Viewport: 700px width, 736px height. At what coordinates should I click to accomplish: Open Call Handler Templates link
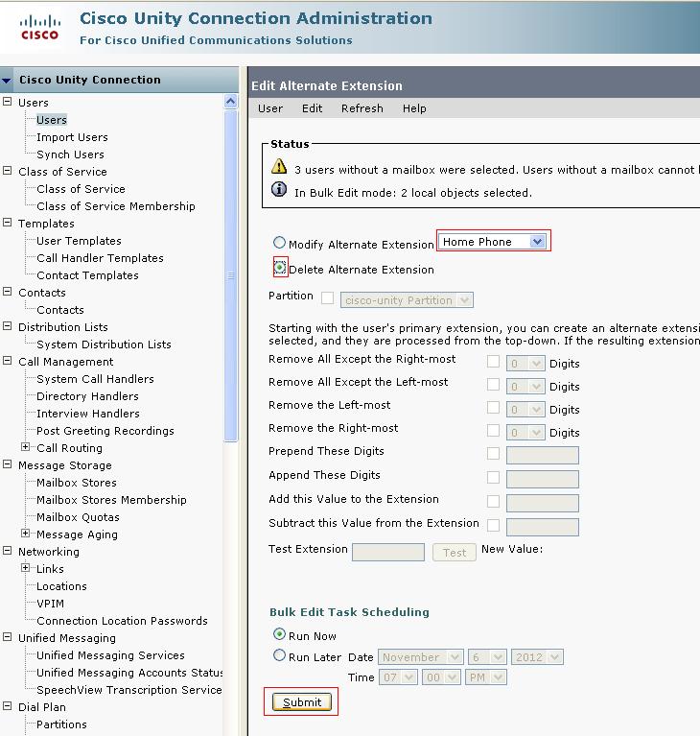tap(100, 258)
